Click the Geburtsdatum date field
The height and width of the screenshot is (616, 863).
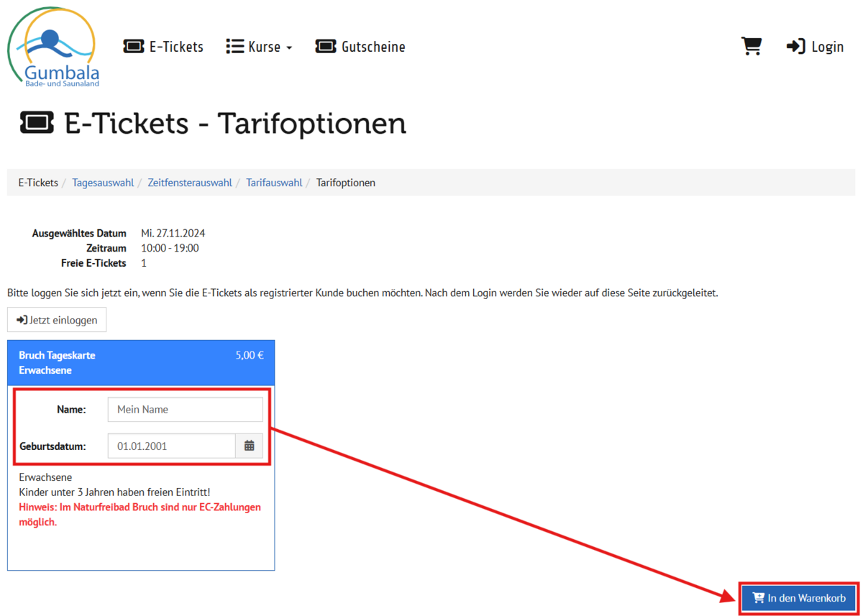click(x=171, y=446)
